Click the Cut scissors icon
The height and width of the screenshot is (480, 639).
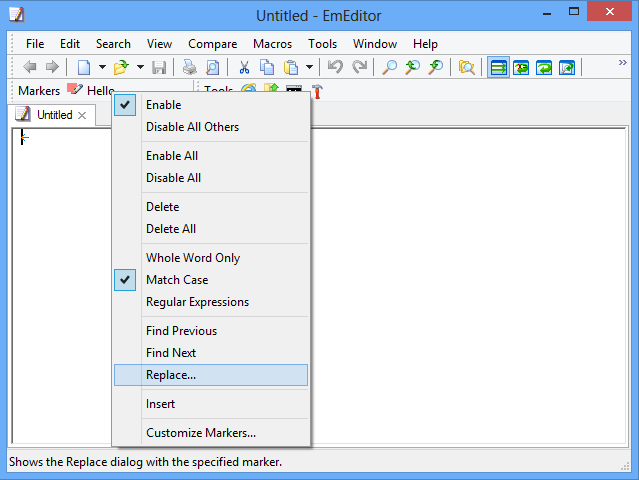coord(244,67)
